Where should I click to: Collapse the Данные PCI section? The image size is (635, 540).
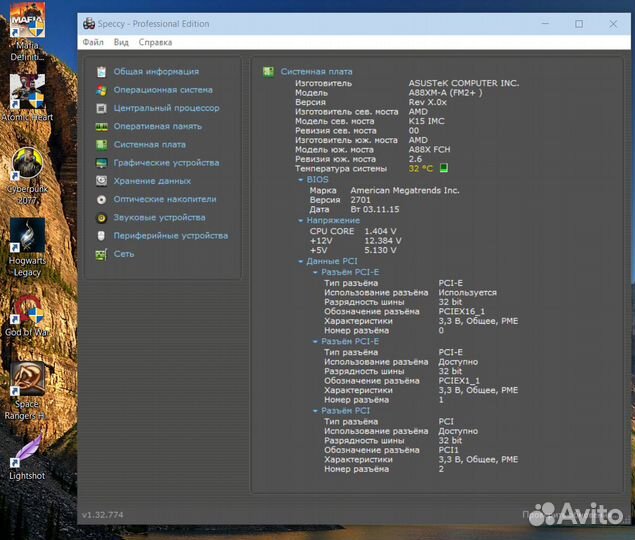[x=300, y=261]
